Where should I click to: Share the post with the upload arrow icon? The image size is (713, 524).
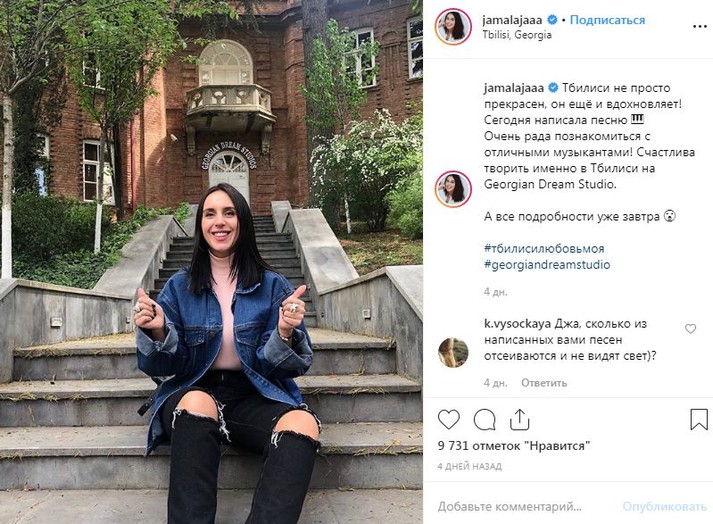(x=519, y=419)
